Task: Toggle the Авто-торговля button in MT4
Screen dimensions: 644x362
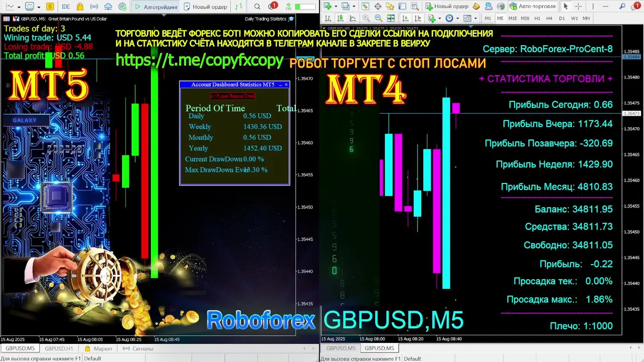Action: pyautogui.click(x=533, y=7)
